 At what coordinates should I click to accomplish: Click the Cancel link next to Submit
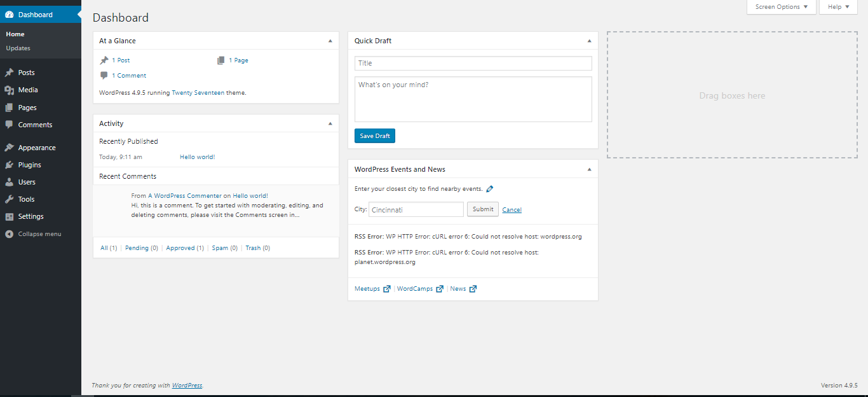click(512, 210)
